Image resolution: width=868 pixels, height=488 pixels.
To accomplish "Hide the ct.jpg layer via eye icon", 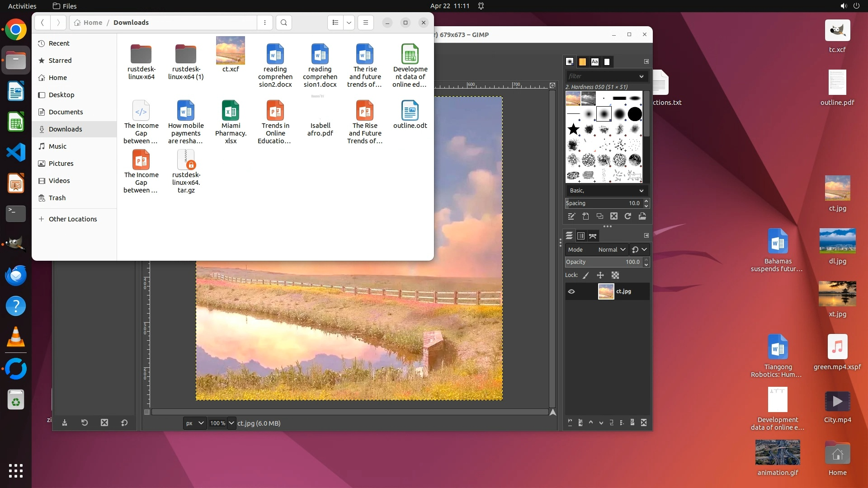I will pyautogui.click(x=571, y=291).
